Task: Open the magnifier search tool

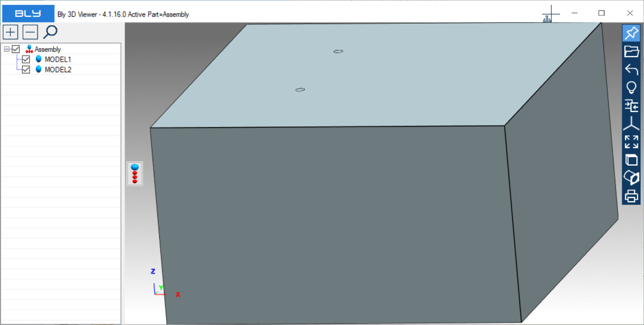Action: (50, 32)
